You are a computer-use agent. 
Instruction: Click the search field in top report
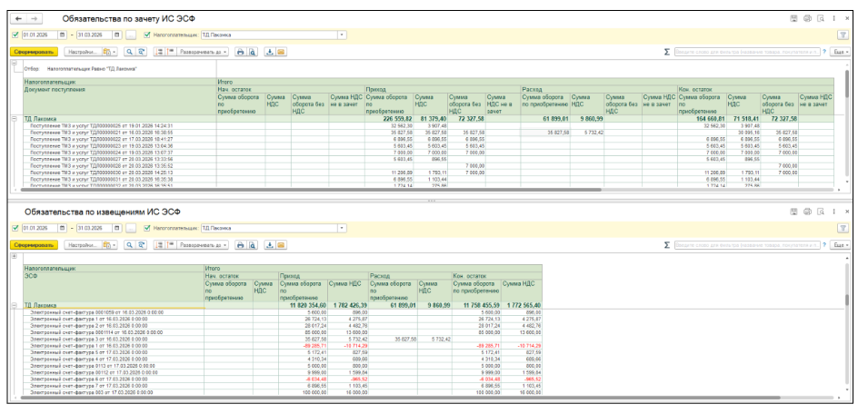[x=745, y=54]
